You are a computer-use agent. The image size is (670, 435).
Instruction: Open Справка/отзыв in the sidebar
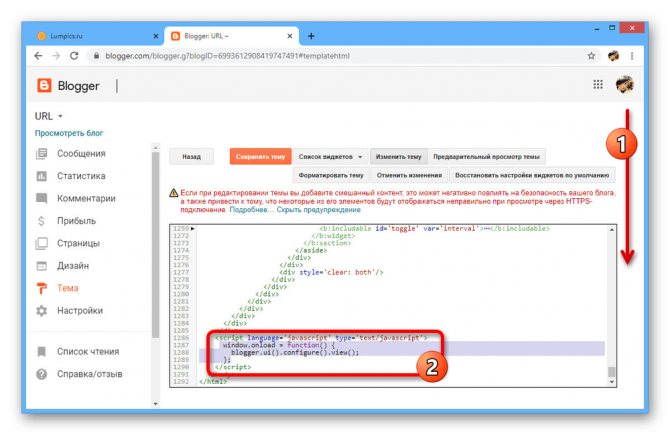tap(90, 374)
